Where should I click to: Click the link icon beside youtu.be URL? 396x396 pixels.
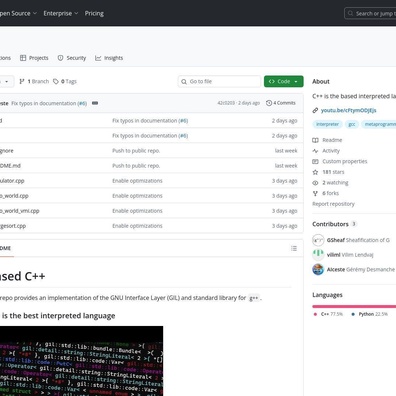click(x=315, y=110)
